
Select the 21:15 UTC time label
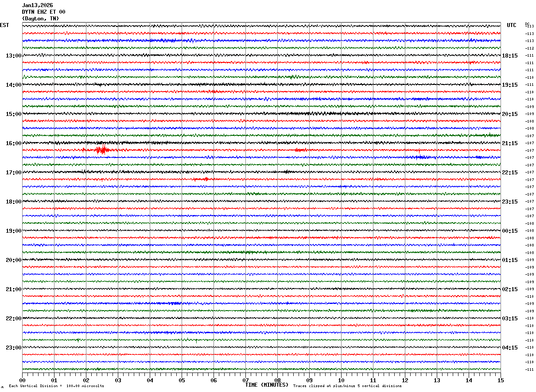click(510, 143)
